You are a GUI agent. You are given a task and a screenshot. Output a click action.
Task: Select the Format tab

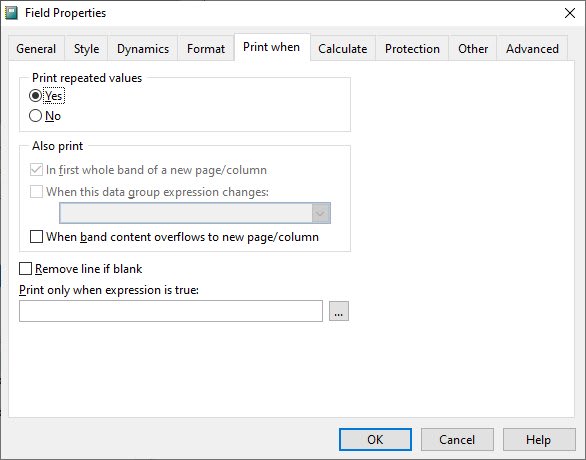coord(206,49)
